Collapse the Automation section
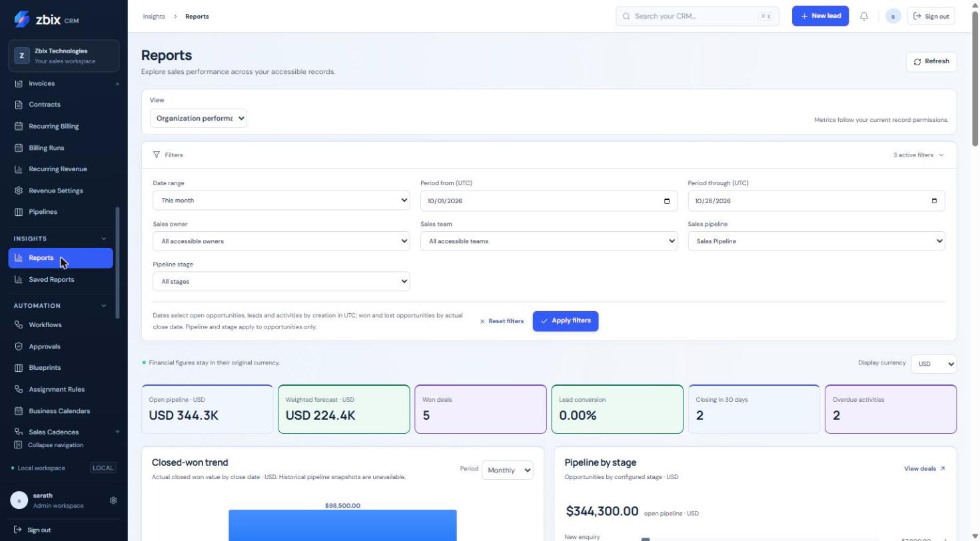980x541 pixels. (x=103, y=306)
